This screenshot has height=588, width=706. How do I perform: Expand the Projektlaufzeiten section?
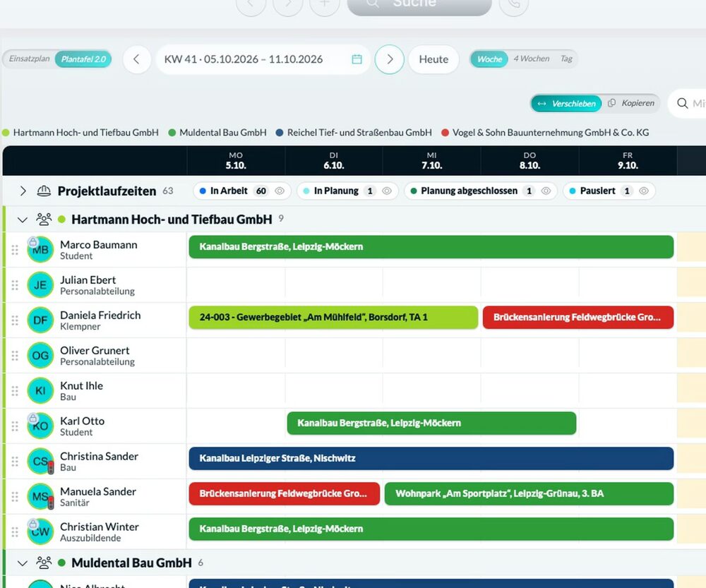[23, 191]
